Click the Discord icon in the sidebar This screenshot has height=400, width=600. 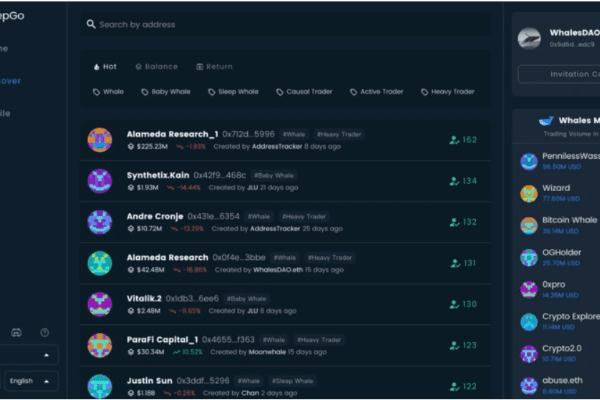click(x=15, y=331)
